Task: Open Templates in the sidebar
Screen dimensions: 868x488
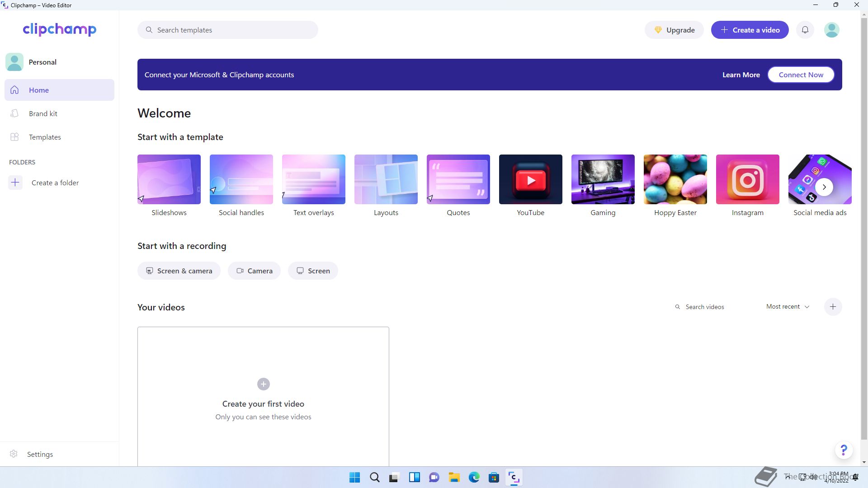Action: click(x=59, y=137)
